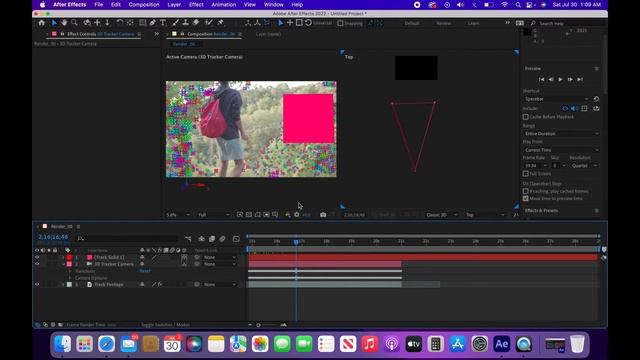Select the Selection arrow tool
Image resolution: width=640 pixels, height=360 pixels.
pos(54,23)
